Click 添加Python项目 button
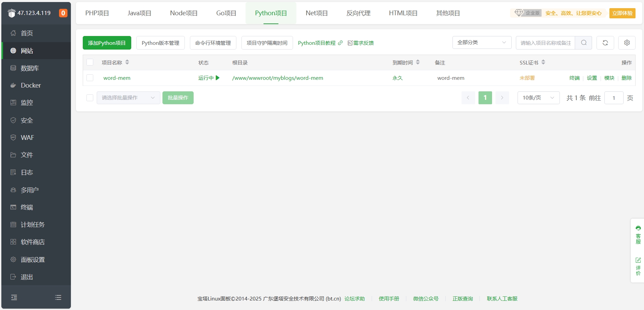644x310 pixels. 107,43
